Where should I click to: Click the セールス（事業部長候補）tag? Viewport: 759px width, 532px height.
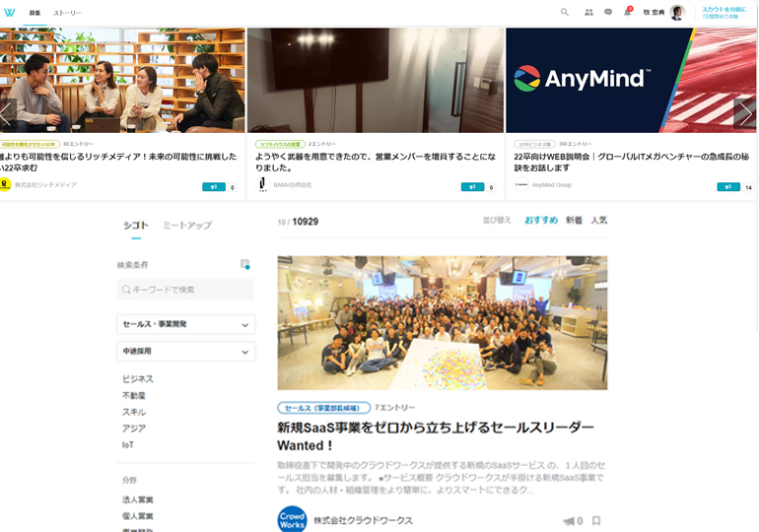click(324, 408)
